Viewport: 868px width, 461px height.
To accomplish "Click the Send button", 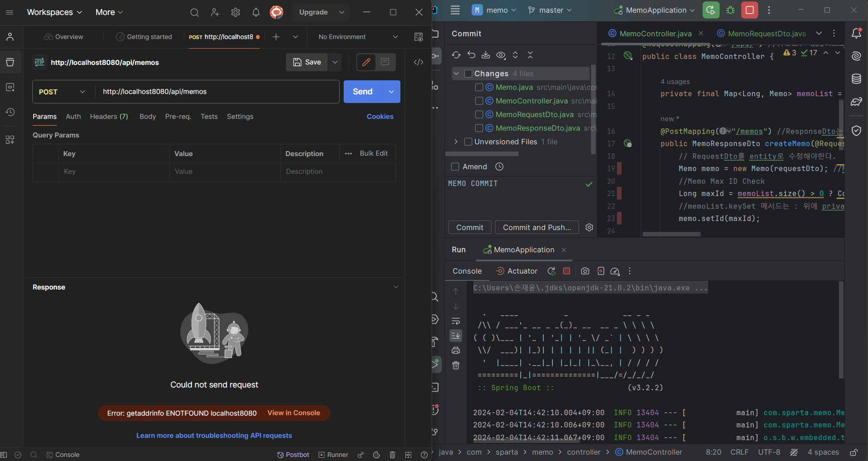I will pos(363,92).
